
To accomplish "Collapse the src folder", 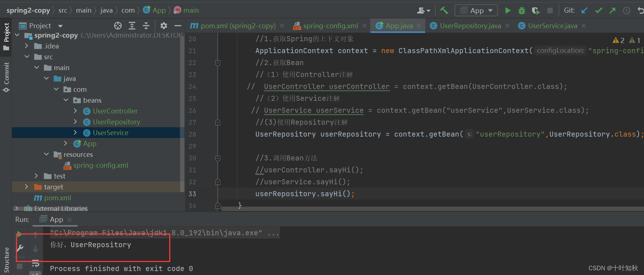I will pyautogui.click(x=27, y=57).
